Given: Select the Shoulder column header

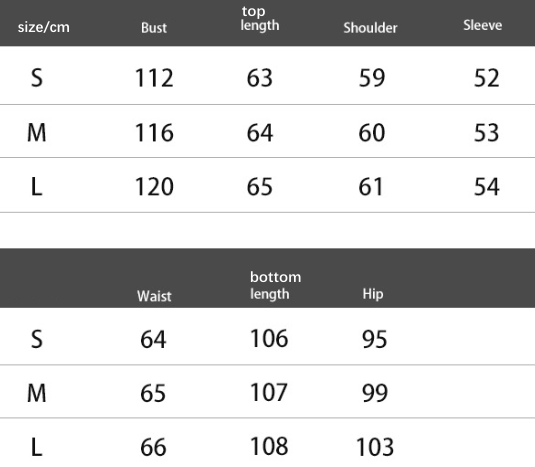Looking at the screenshot, I should [x=370, y=28].
